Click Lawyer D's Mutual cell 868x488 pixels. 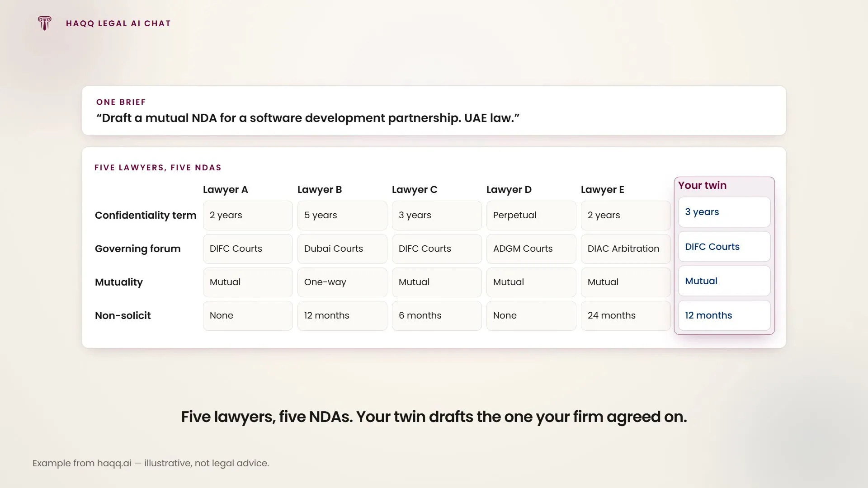click(531, 282)
